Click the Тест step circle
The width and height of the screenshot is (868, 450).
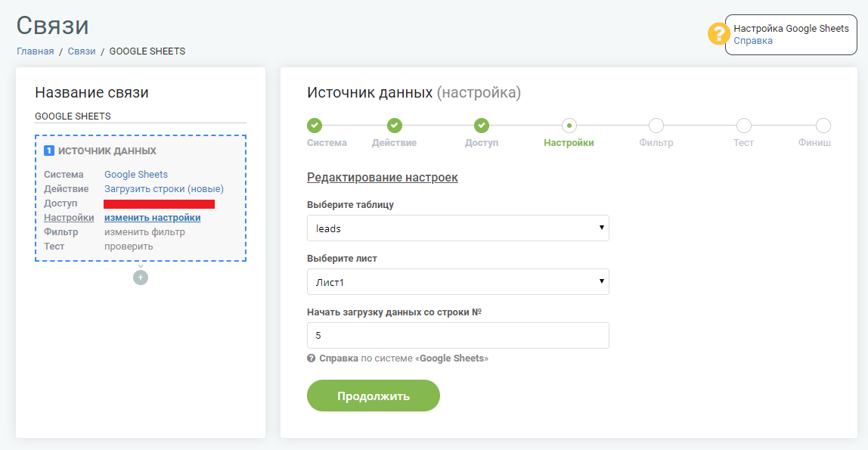744,126
